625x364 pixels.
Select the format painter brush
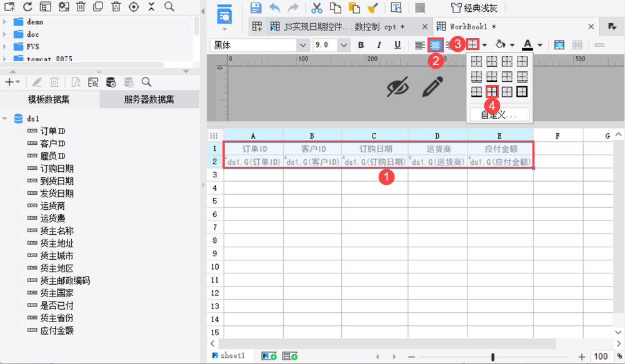pos(372,7)
